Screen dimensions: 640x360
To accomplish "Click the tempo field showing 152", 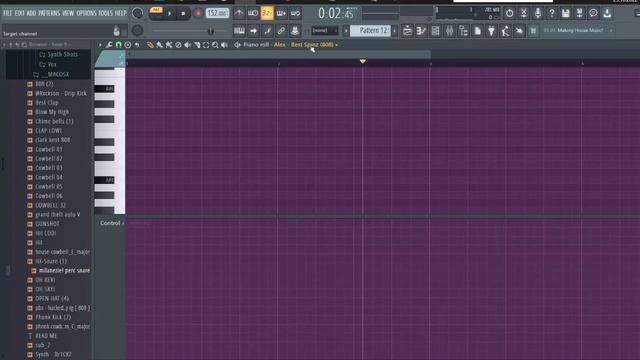I will point(217,13).
